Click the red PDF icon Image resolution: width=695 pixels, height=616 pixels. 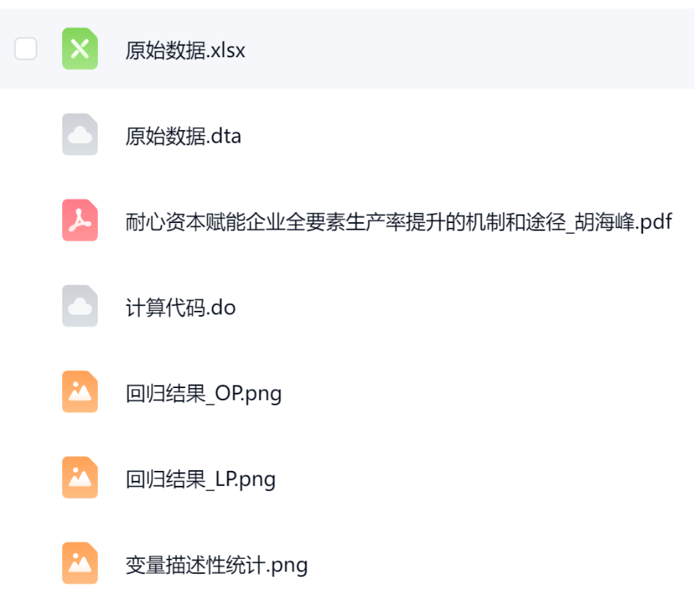tap(80, 220)
